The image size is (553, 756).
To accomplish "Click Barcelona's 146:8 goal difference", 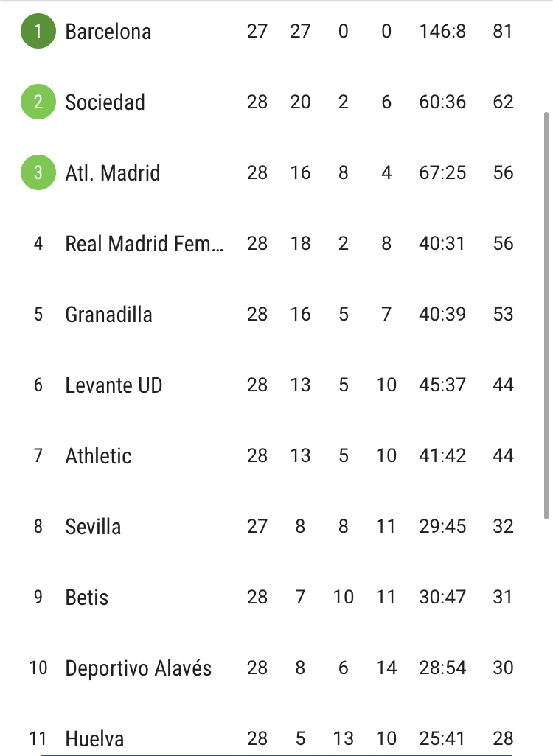I will coord(442,32).
